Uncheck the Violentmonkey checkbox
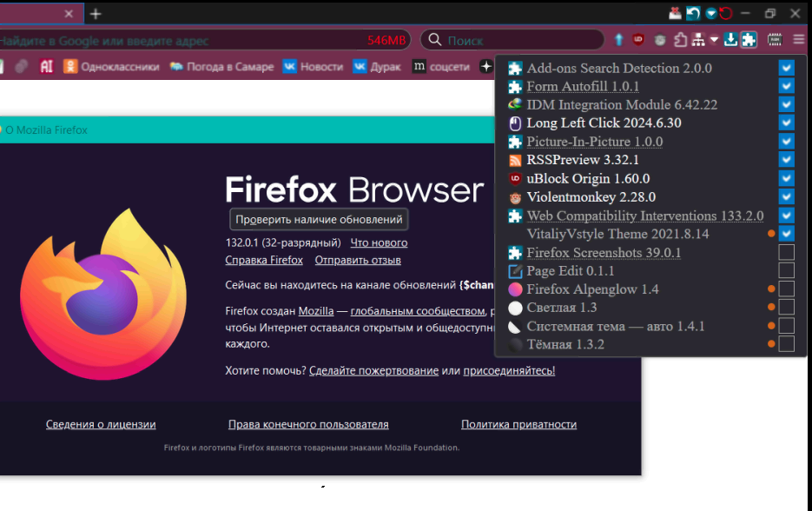 tap(786, 197)
